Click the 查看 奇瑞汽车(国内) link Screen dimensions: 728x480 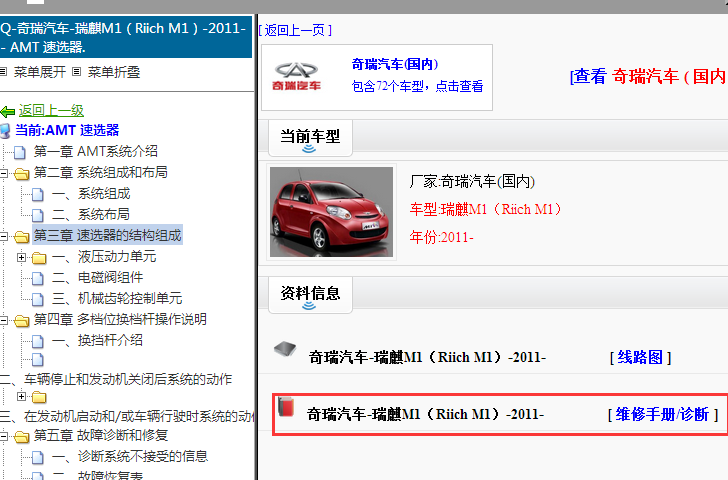649,76
